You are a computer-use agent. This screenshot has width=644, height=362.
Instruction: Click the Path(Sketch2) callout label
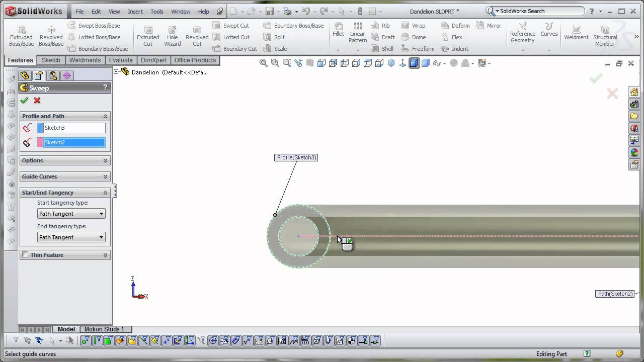(x=614, y=294)
